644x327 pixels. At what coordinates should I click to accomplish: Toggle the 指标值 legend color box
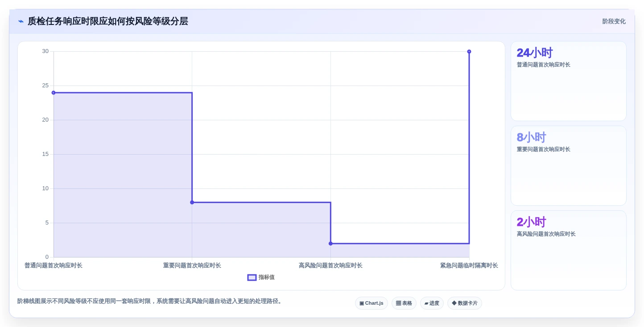pos(252,277)
